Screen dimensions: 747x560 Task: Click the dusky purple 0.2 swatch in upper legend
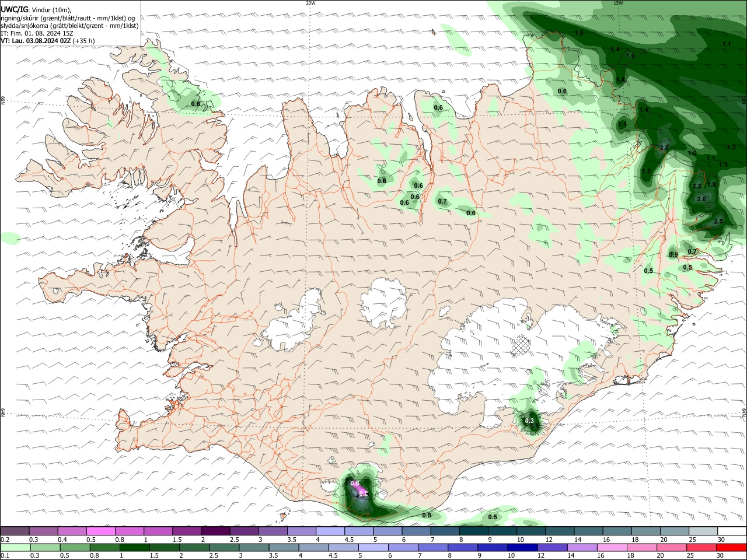pyautogui.click(x=15, y=531)
